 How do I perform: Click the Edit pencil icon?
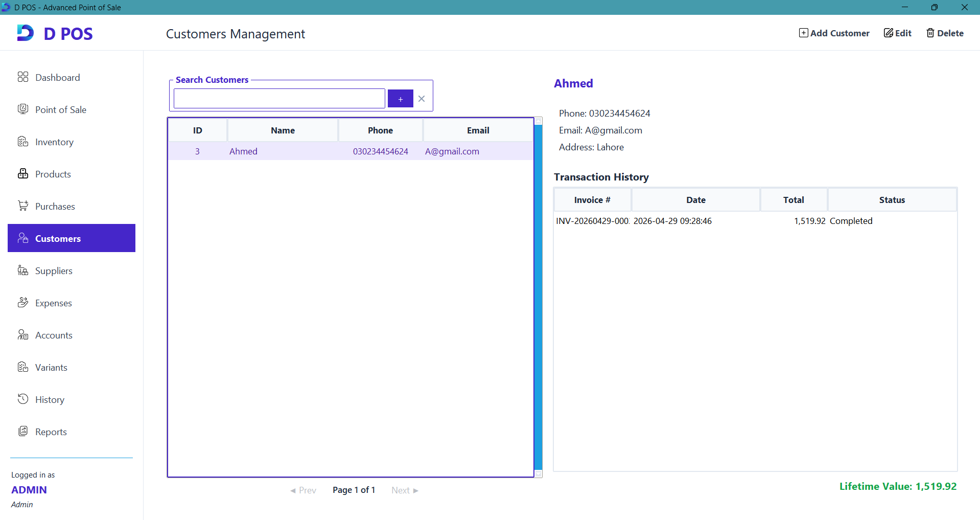click(889, 33)
